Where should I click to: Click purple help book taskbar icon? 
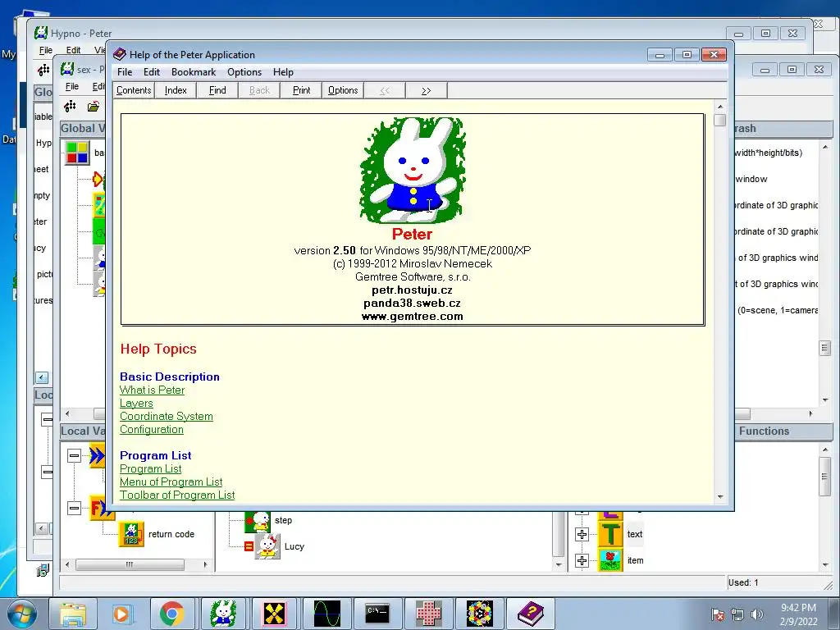[x=531, y=614]
